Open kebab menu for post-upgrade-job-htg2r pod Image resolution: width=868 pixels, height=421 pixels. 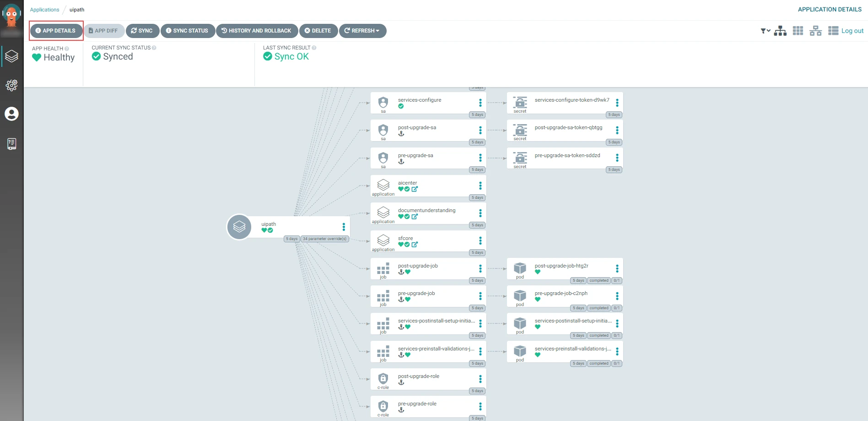point(617,268)
